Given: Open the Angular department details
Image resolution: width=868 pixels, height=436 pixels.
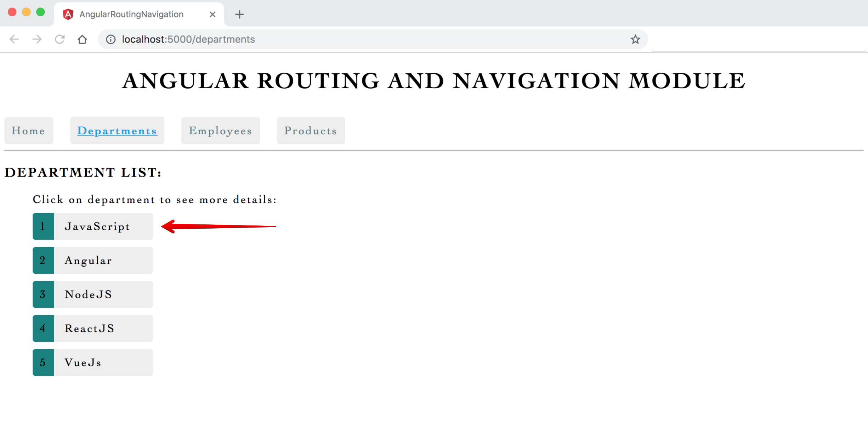Looking at the screenshot, I should pos(89,261).
